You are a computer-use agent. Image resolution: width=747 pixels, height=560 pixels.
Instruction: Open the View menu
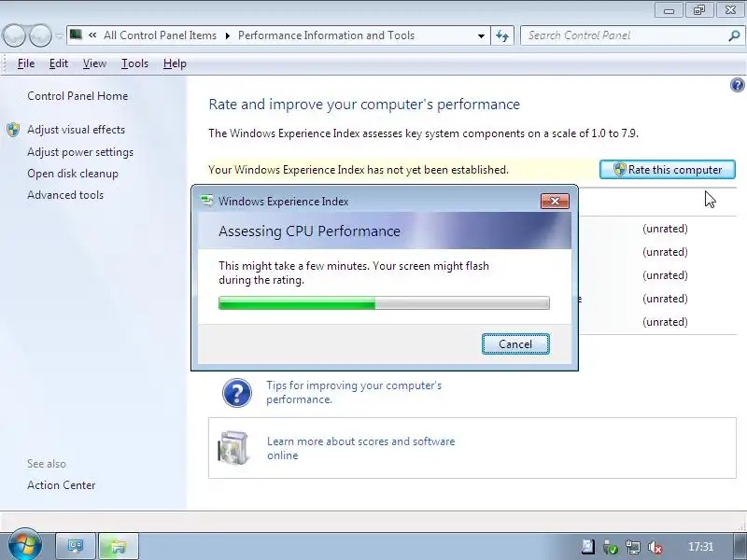[x=94, y=63]
